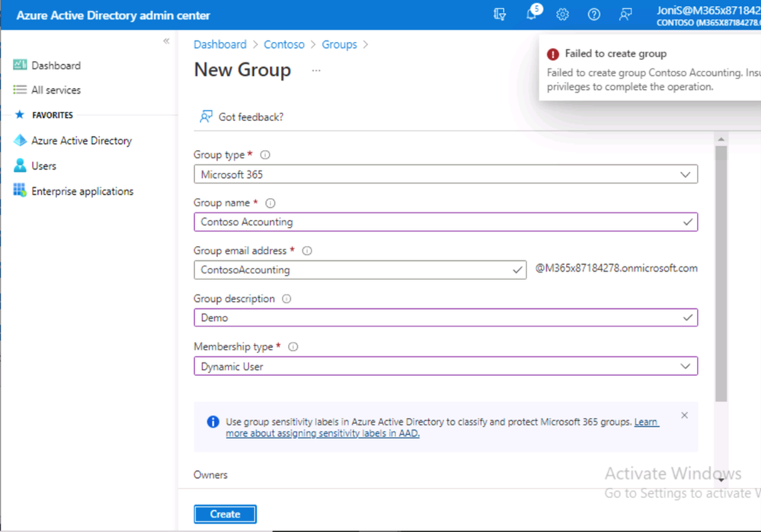
Task: Open the notifications bell icon
Action: click(x=532, y=14)
